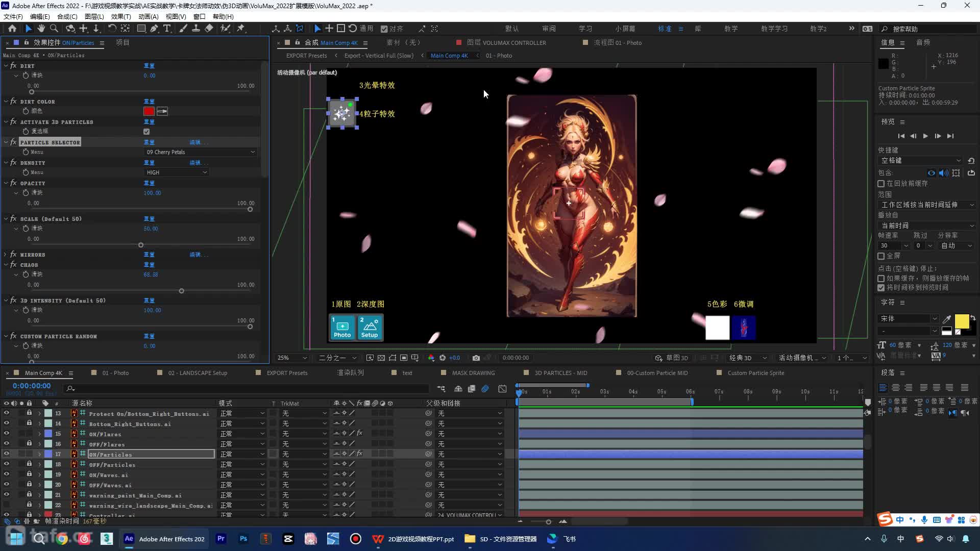Screen dimensions: 980x551
Task: Uncheck 将时间移到预览时间 checkbox
Action: (x=881, y=288)
